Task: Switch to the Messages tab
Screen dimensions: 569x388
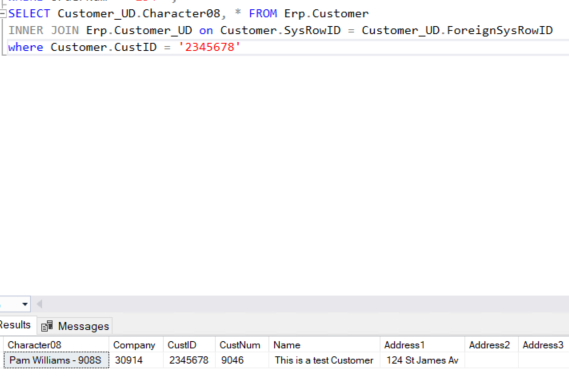Action: [x=75, y=326]
